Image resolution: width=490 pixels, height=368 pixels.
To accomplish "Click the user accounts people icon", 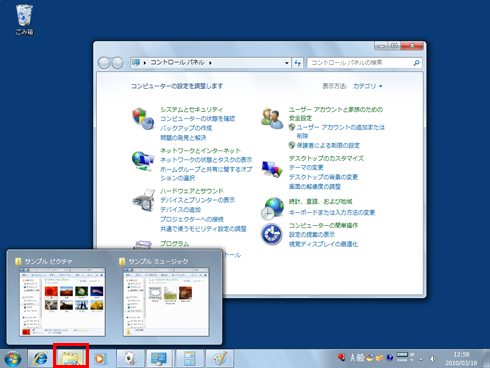I will click(x=272, y=118).
